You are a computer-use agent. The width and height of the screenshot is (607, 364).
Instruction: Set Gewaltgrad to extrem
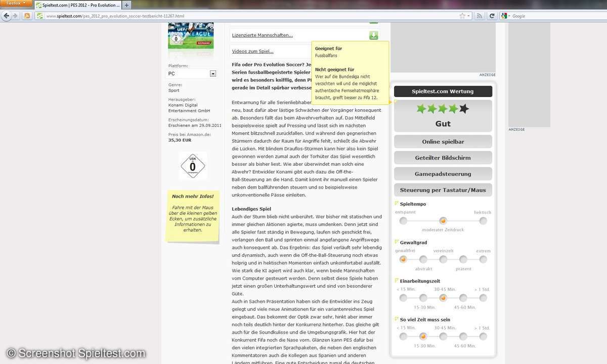[x=483, y=259]
